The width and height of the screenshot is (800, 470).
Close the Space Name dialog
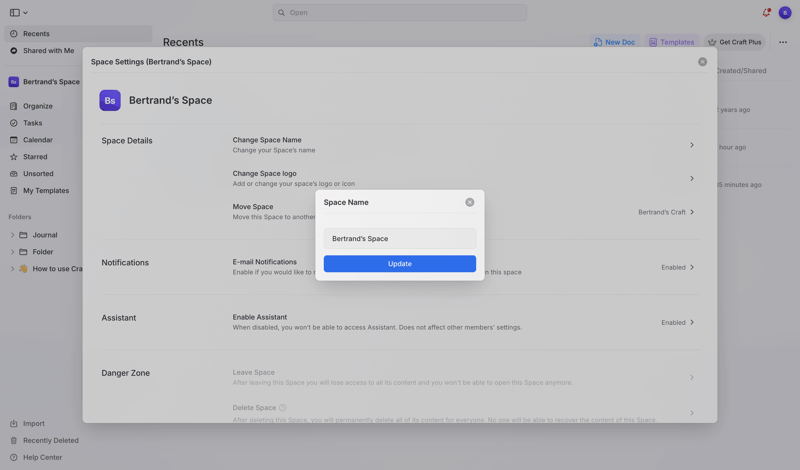click(x=469, y=202)
